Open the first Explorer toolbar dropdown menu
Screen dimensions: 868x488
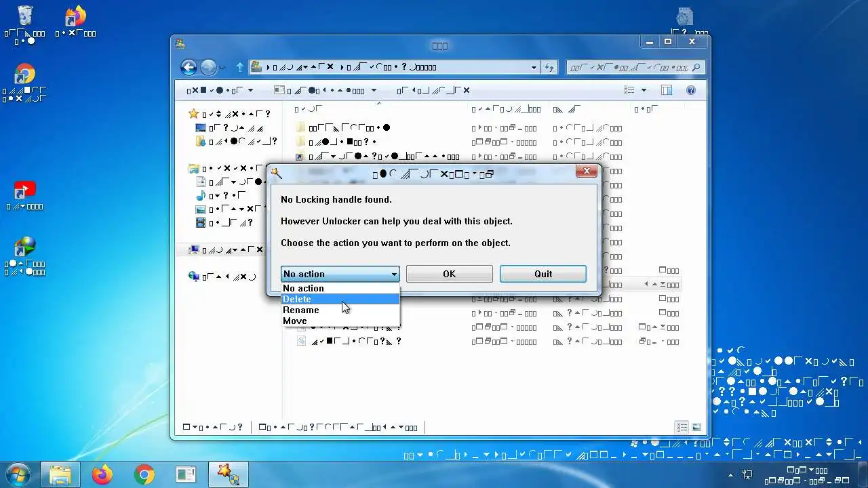coord(220,90)
